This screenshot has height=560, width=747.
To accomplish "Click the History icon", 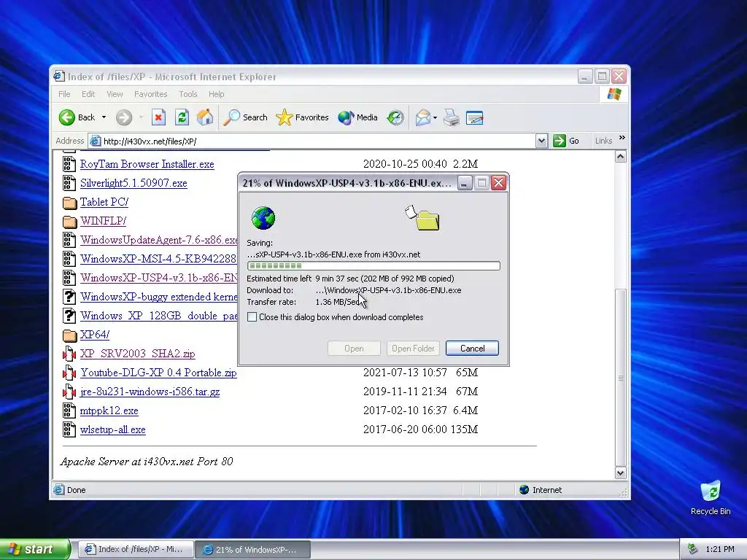I will pos(395,117).
